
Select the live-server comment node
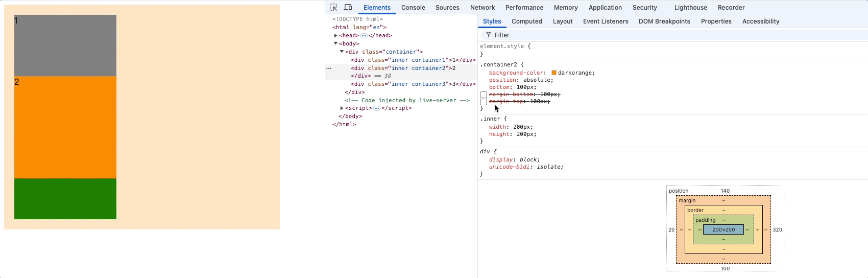pos(407,100)
